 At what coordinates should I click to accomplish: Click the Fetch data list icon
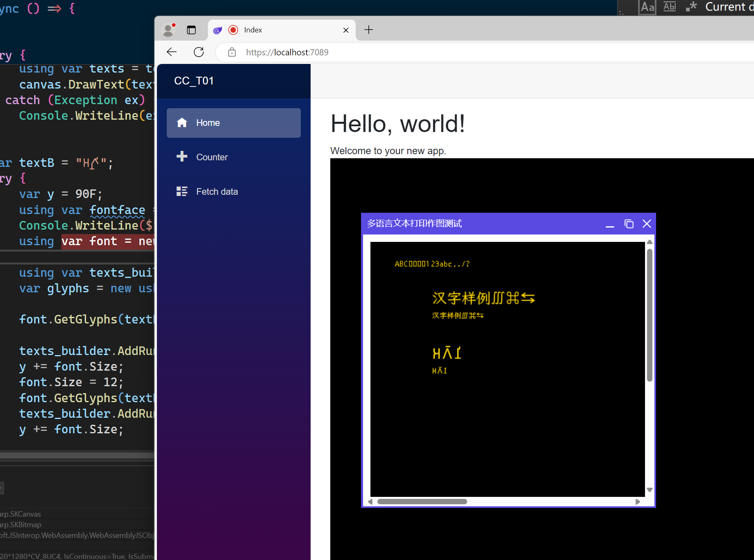tap(182, 191)
